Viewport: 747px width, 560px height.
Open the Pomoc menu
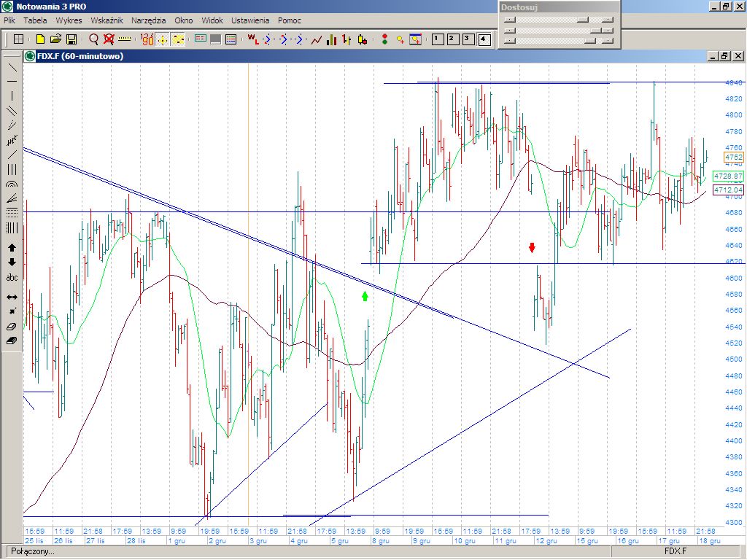(x=289, y=20)
